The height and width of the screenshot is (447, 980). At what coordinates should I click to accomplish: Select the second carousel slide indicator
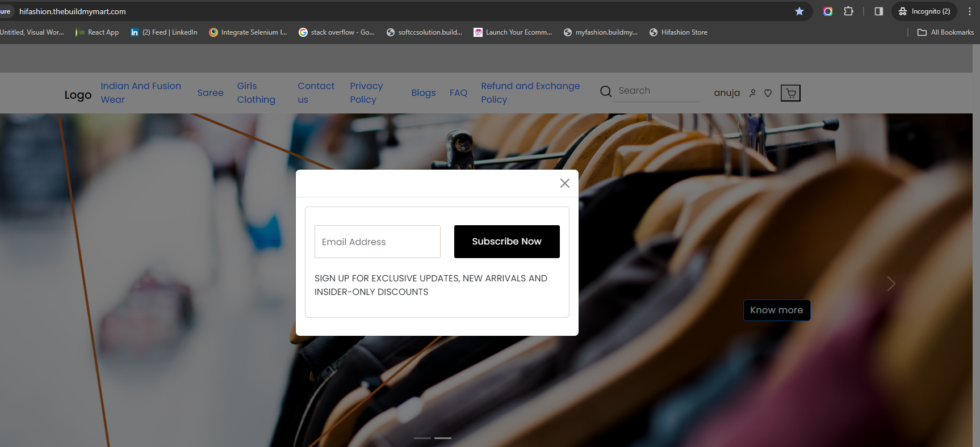[x=443, y=438]
